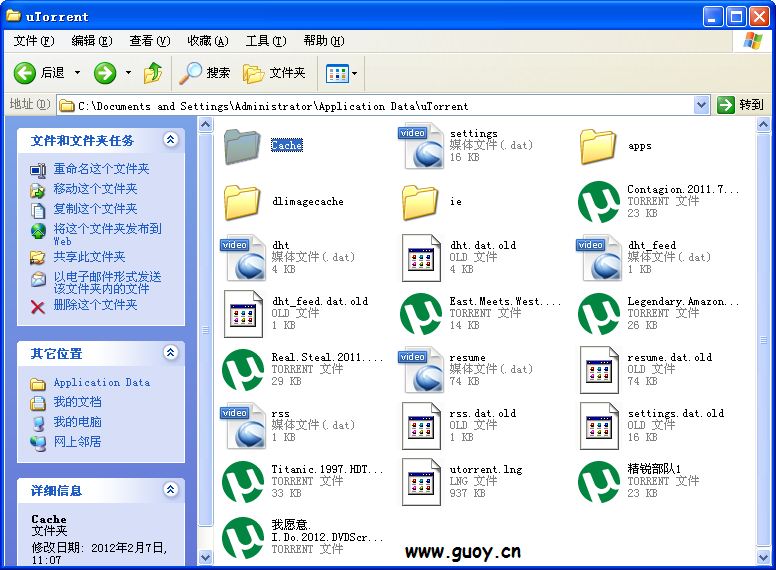
Task: Select the rss.dat.old file icon
Action: [x=421, y=426]
